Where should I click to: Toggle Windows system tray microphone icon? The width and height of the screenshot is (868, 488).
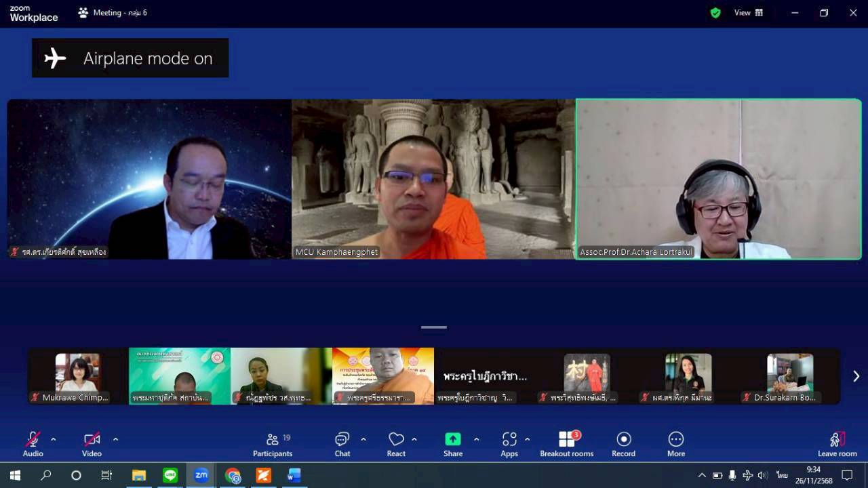point(732,475)
